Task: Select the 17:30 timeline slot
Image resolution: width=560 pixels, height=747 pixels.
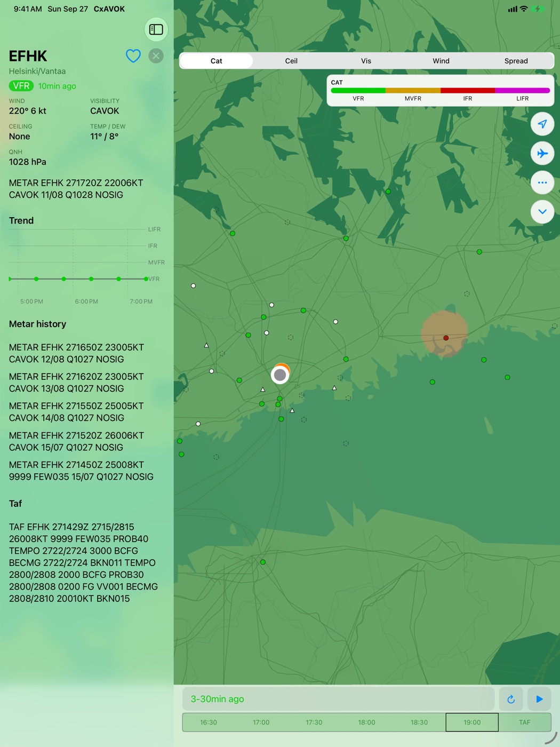Action: click(314, 722)
